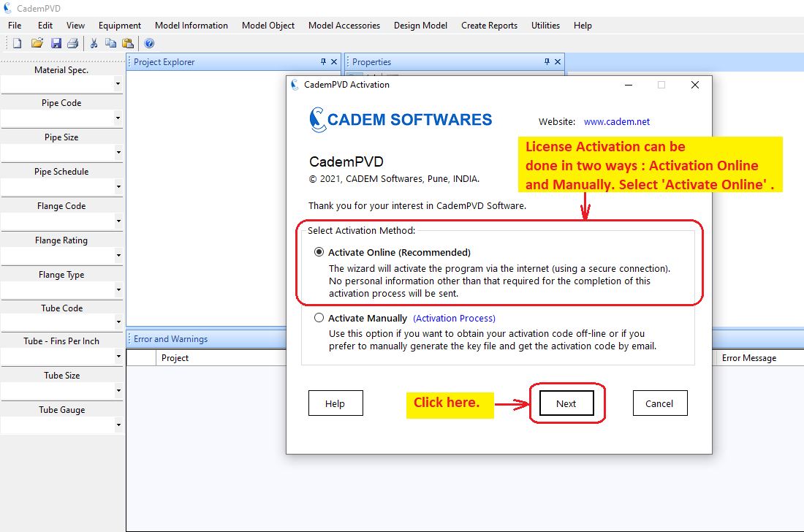The height and width of the screenshot is (532, 804).
Task: Expand the Flange Rating dropdown
Action: 118,256
